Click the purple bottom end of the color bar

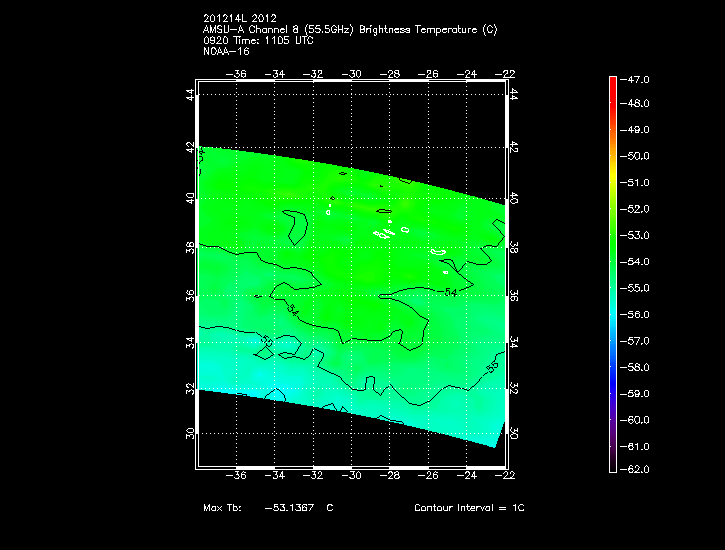pyautogui.click(x=612, y=466)
